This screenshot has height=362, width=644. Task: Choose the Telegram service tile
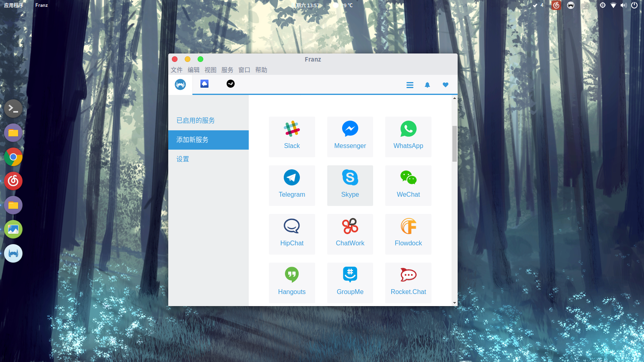point(292,185)
